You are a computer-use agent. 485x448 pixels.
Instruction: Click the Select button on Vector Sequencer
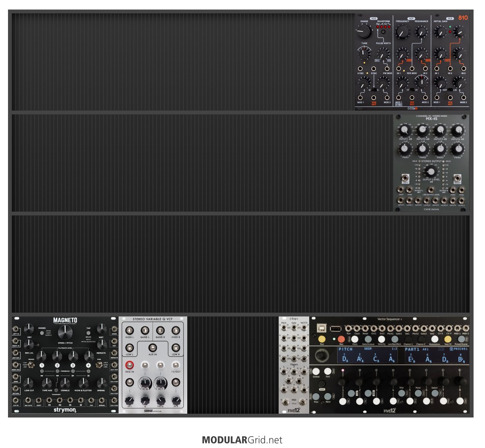(435, 393)
